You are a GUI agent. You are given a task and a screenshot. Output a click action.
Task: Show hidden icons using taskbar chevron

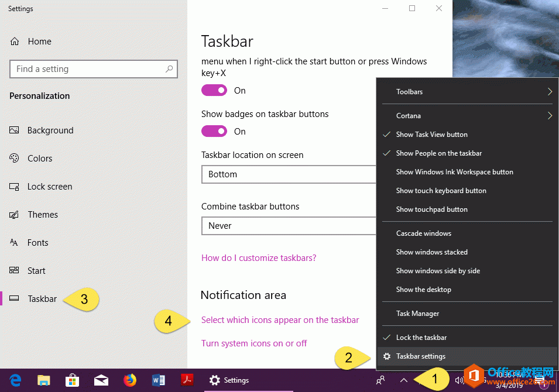pyautogui.click(x=404, y=380)
